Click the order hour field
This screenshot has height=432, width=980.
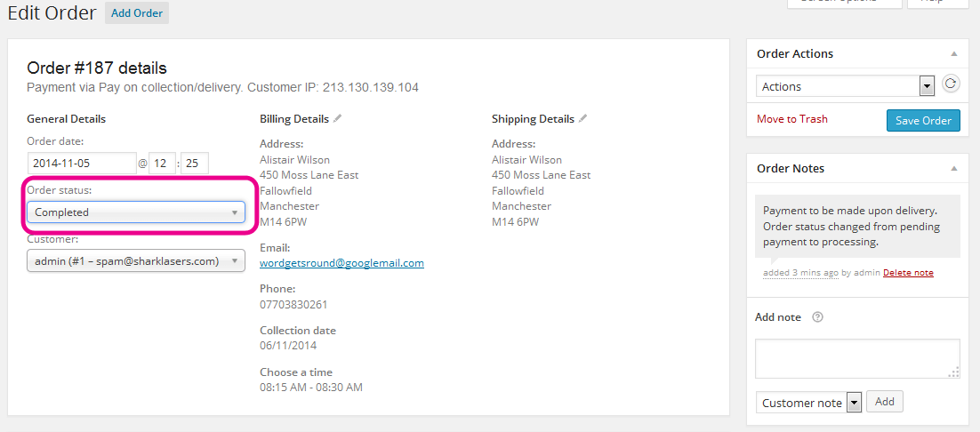[x=162, y=164]
